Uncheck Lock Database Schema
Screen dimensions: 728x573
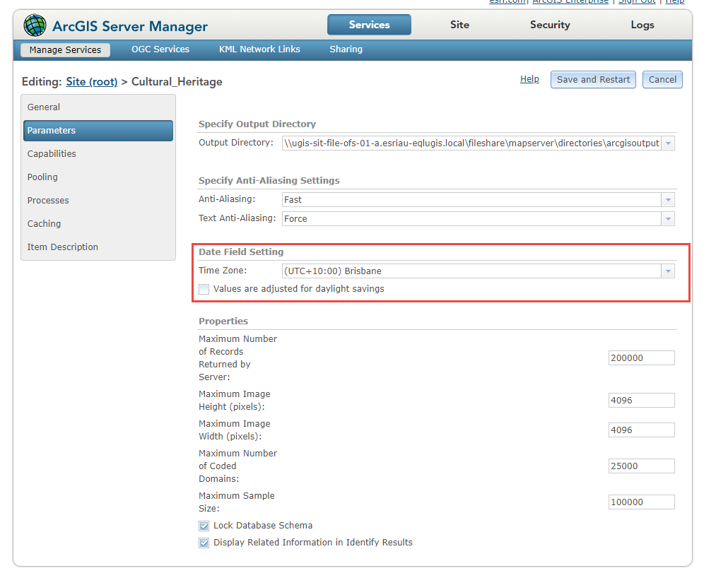204,526
